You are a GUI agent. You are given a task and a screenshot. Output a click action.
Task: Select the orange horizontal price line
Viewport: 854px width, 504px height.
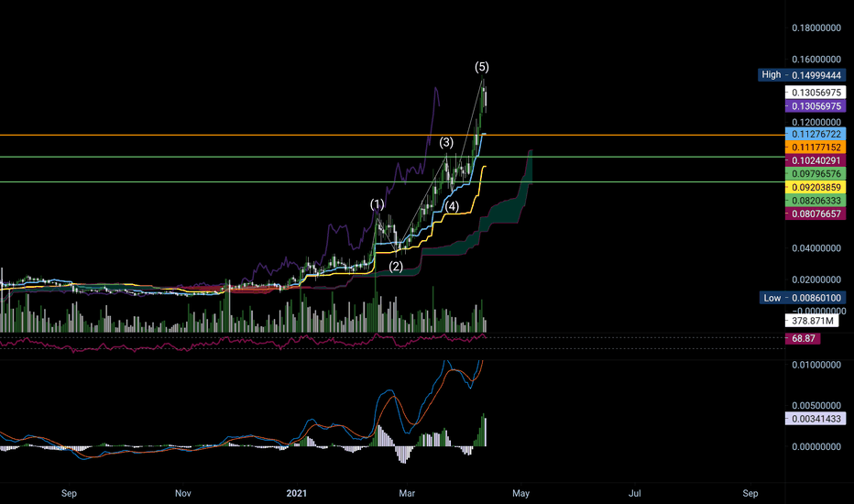pos(392,135)
